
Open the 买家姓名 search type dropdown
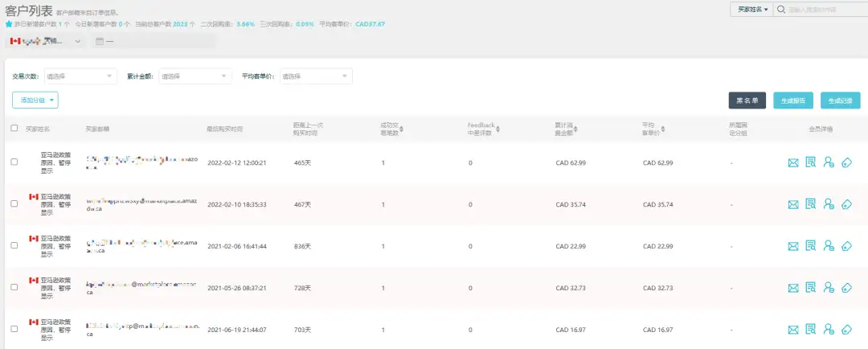(751, 10)
